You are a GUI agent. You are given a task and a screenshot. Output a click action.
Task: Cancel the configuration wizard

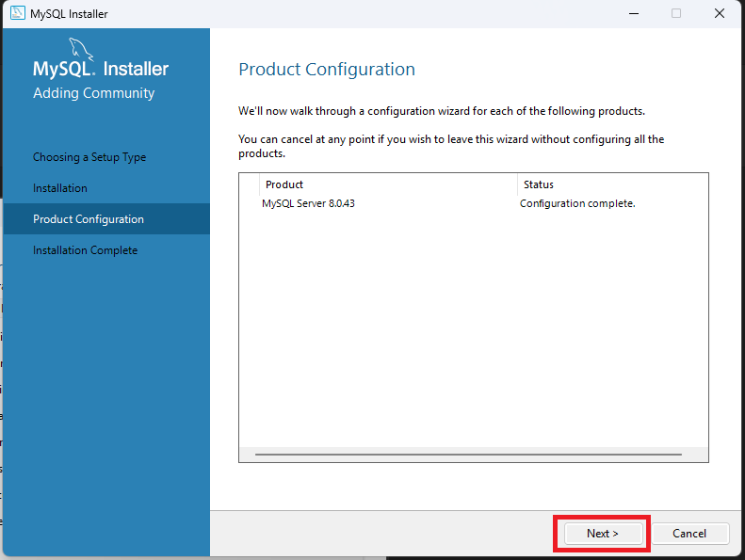point(689,534)
